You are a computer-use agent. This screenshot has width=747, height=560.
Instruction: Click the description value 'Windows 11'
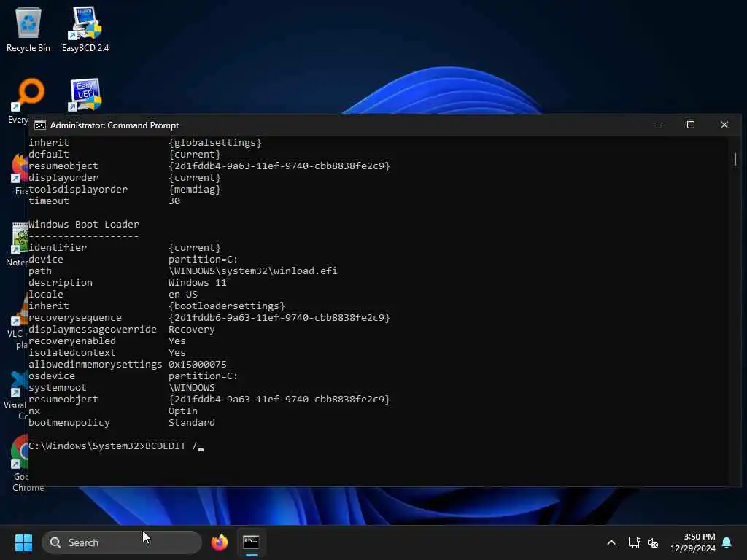click(197, 282)
